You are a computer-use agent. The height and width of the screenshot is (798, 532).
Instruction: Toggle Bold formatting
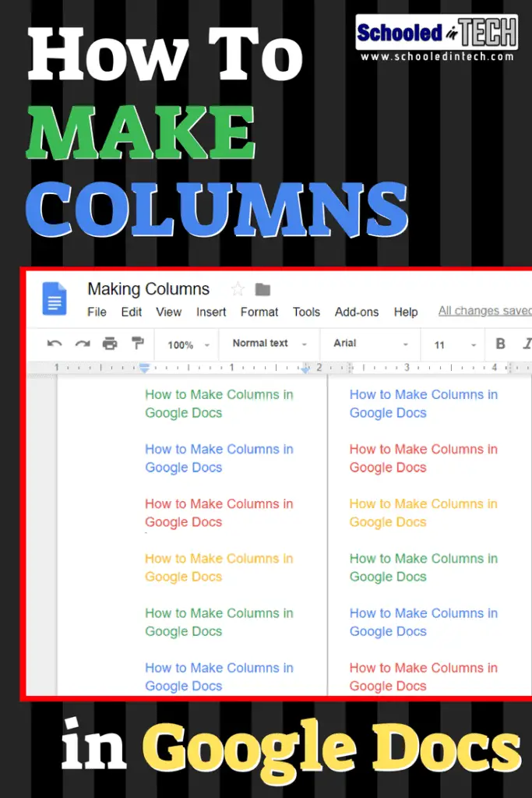501,344
